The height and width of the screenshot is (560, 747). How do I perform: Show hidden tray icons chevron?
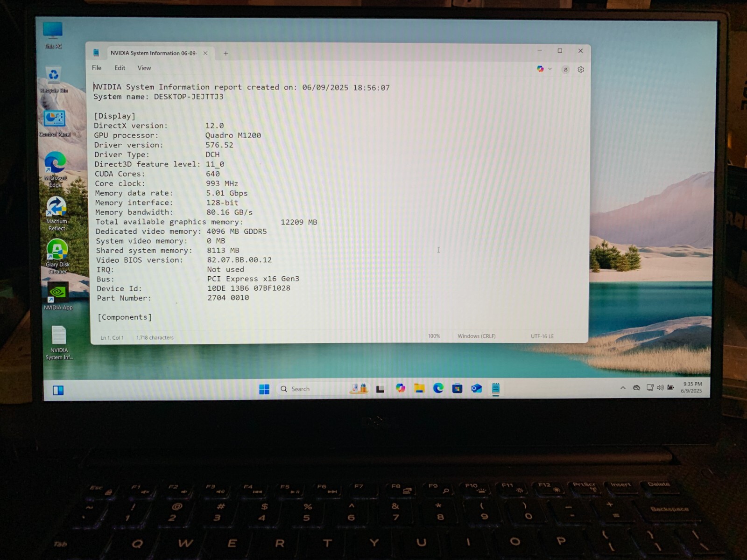(623, 388)
